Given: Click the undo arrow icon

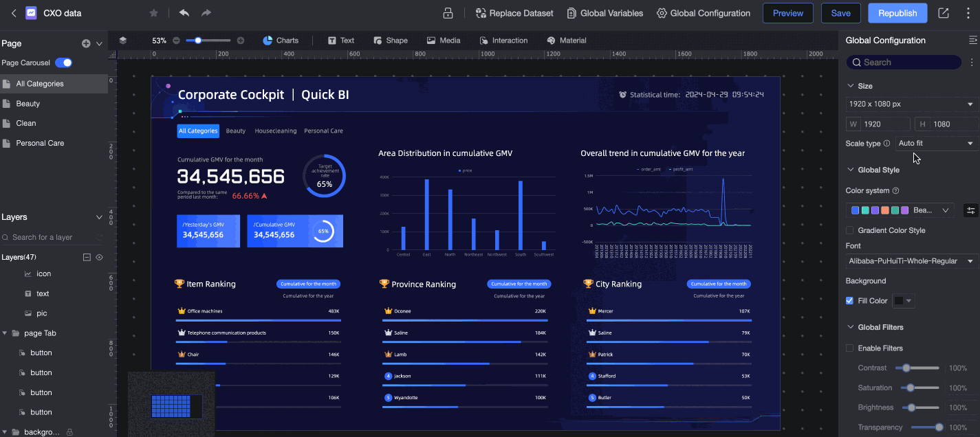Looking at the screenshot, I should (x=184, y=13).
